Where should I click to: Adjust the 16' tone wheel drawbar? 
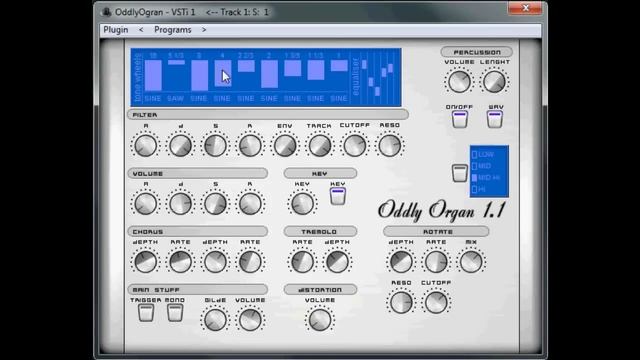coord(153,75)
